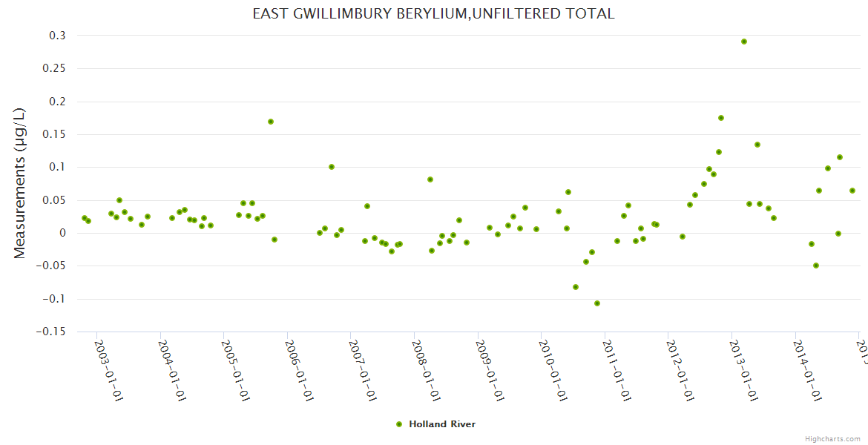The image size is (868, 445).
Task: Click the chart title East Gwillimbury Berylium
Action: coord(433,14)
